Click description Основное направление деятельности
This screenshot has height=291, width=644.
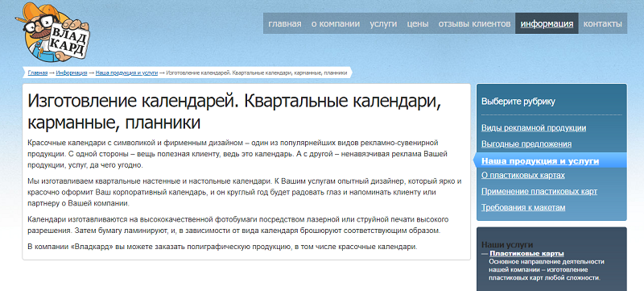click(547, 269)
